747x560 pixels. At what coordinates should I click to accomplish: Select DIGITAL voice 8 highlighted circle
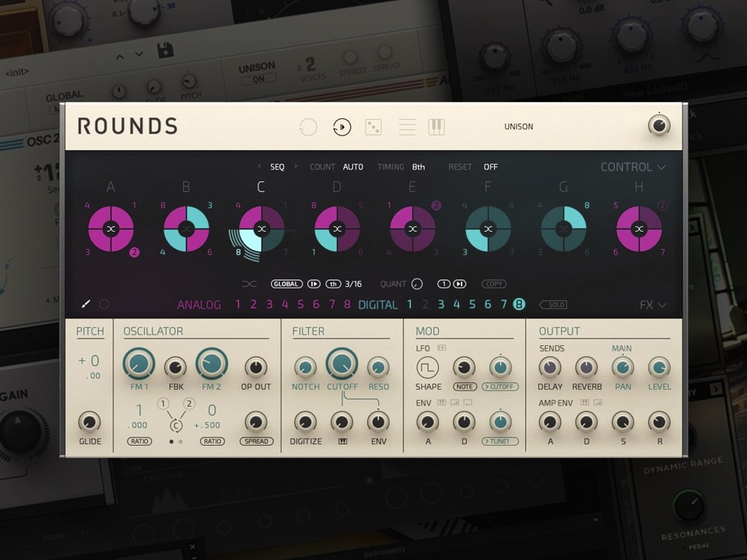[x=519, y=304]
